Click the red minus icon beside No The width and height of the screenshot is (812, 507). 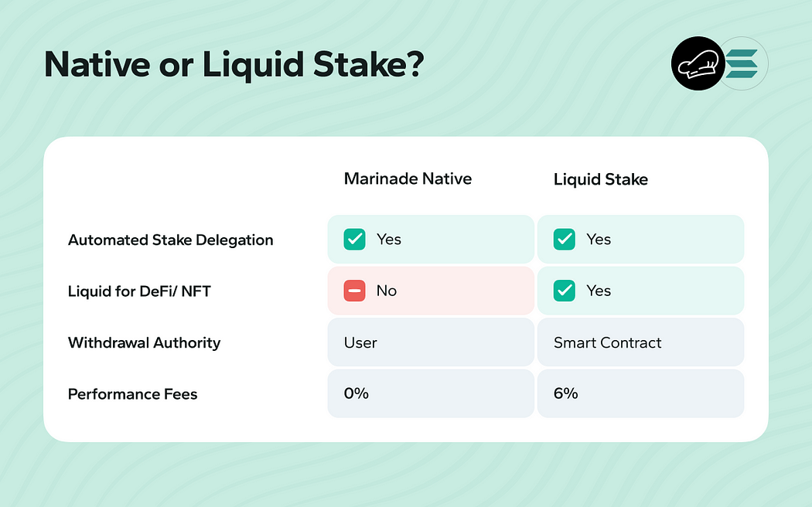click(354, 291)
